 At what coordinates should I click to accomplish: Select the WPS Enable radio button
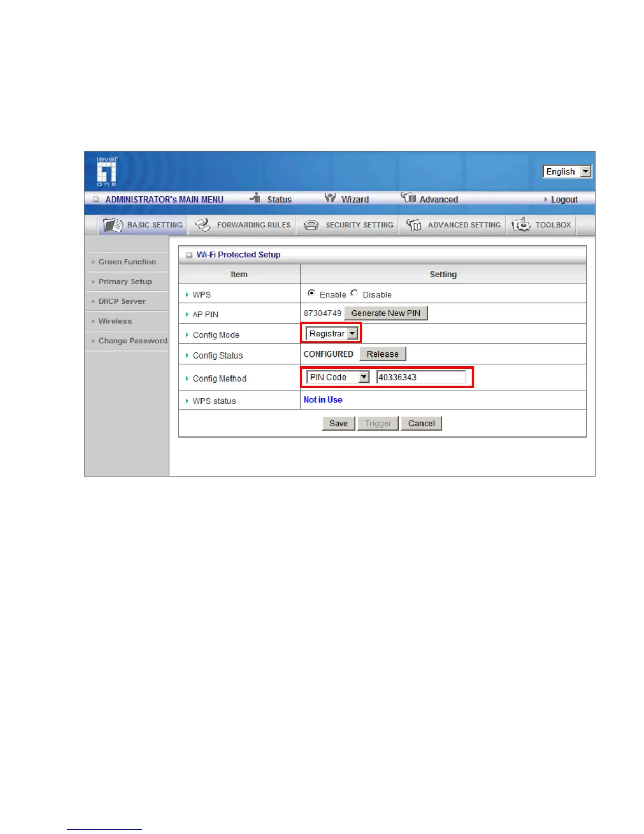(311, 293)
